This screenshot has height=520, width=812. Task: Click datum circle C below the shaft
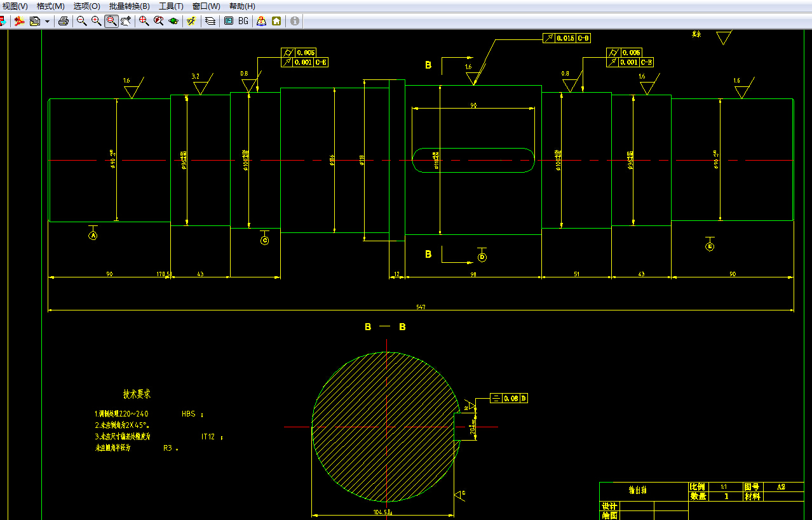point(265,240)
